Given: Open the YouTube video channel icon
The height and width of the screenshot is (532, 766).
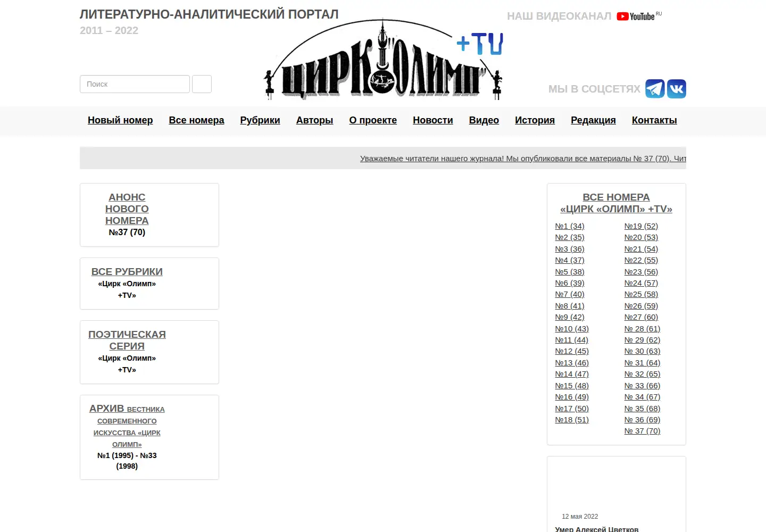Looking at the screenshot, I should [x=639, y=16].
